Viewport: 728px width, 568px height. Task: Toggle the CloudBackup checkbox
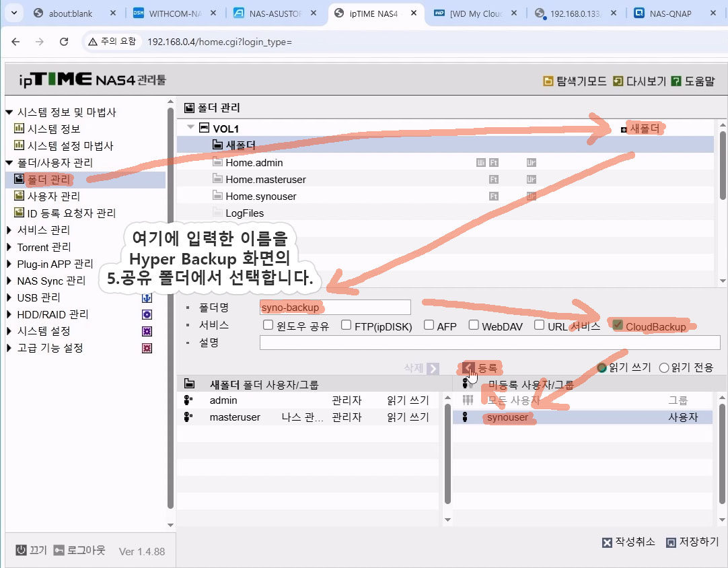(618, 326)
